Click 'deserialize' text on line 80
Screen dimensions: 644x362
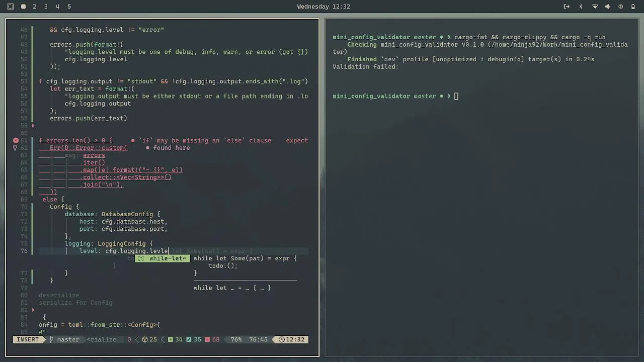coord(59,295)
